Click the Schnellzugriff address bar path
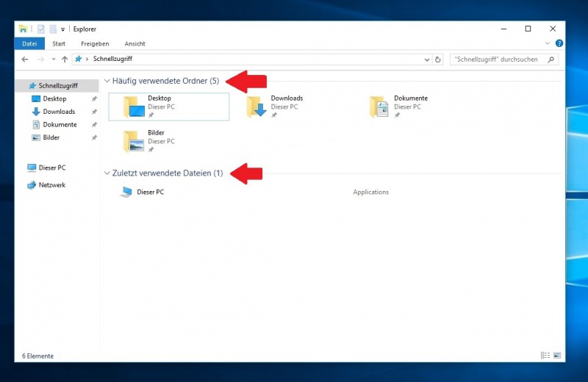Image resolution: width=588 pixels, height=382 pixels. coord(112,59)
